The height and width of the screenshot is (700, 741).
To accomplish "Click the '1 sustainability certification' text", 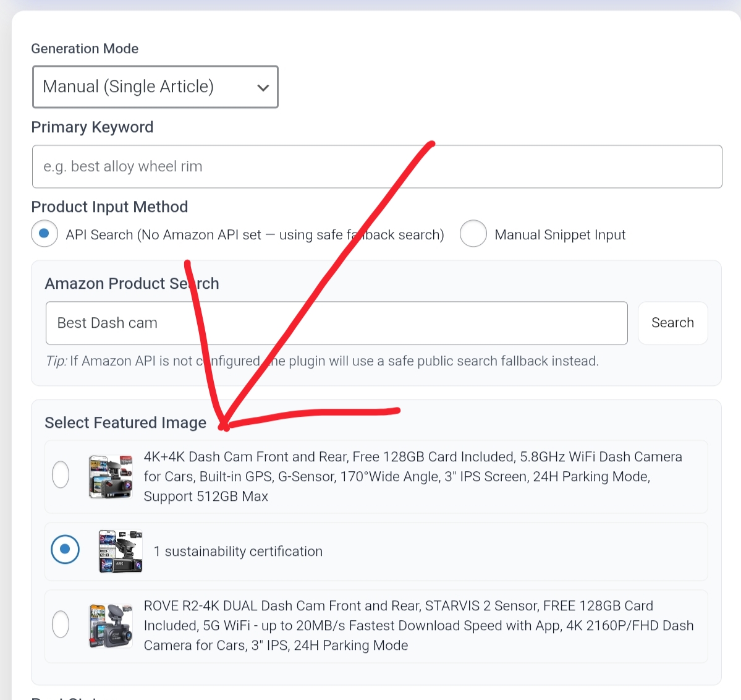I will pos(238,552).
